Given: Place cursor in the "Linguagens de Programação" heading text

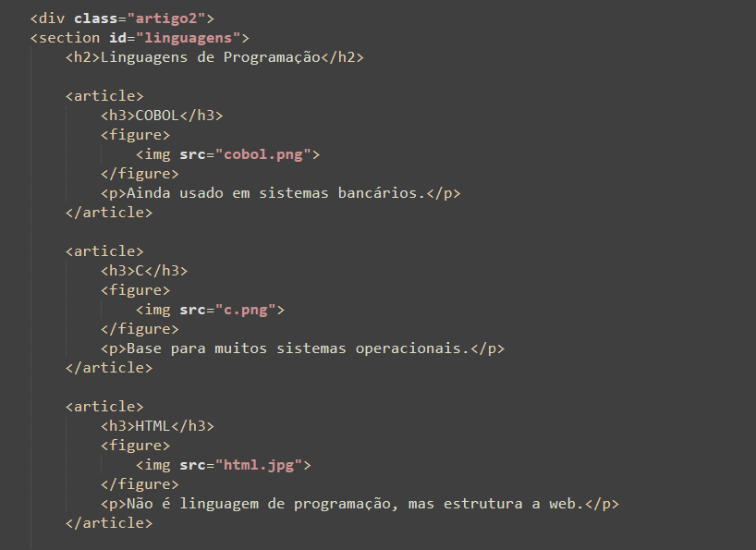Looking at the screenshot, I should [x=205, y=57].
